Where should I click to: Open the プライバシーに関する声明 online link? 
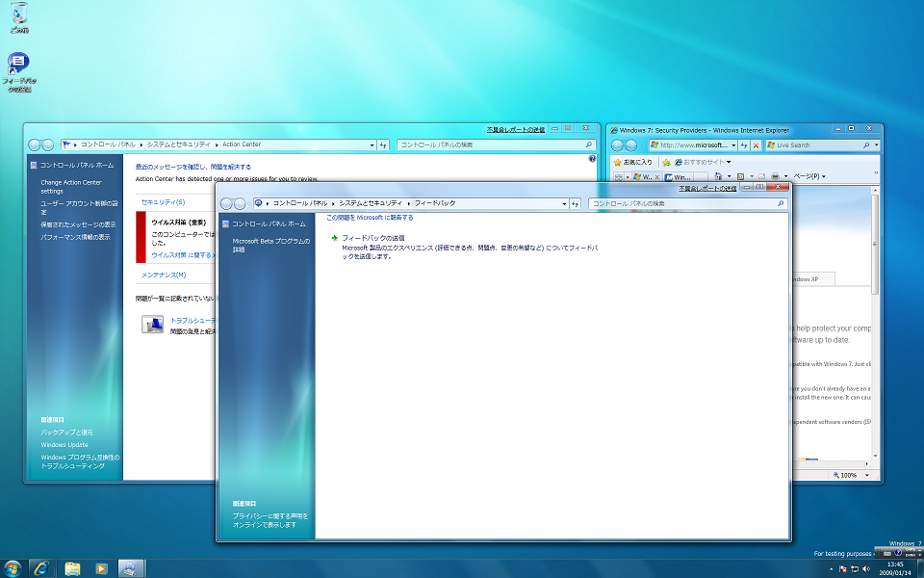[270, 520]
